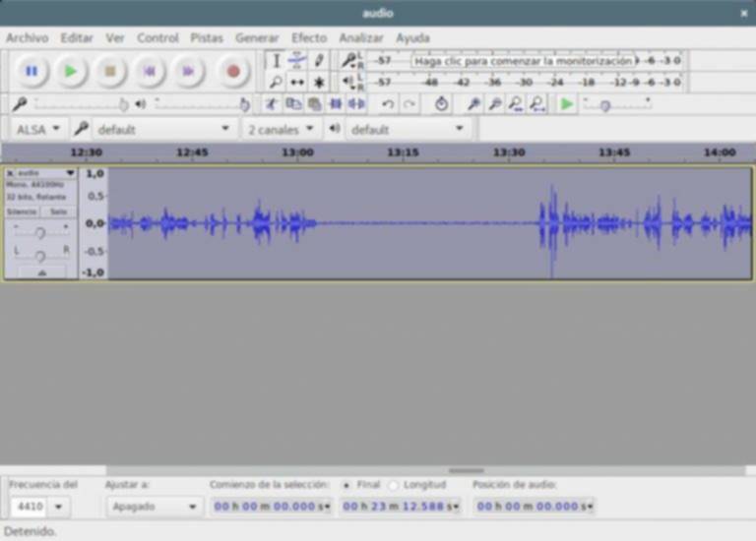Open selection start time format dropdown

click(328, 507)
